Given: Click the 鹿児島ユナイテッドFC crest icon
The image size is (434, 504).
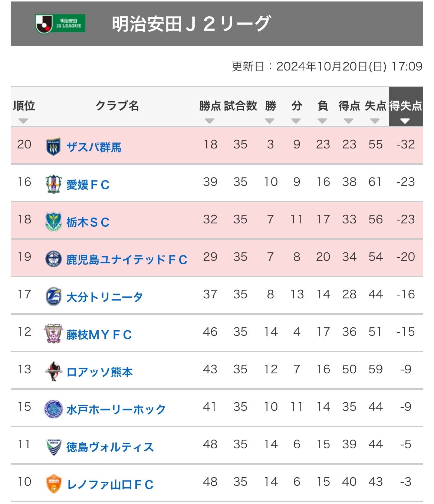Looking at the screenshot, I should pyautogui.click(x=53, y=259).
